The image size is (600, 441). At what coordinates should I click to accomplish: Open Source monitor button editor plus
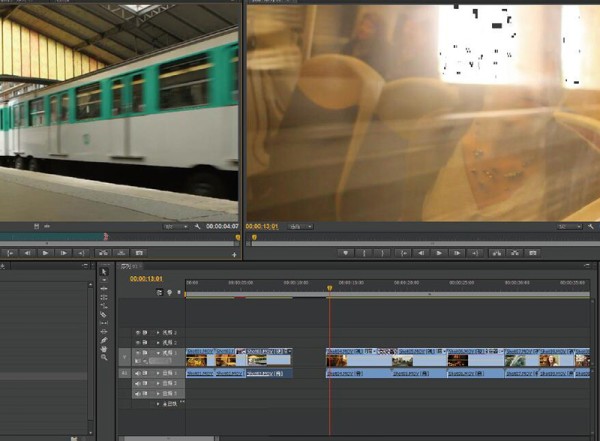[x=234, y=255]
